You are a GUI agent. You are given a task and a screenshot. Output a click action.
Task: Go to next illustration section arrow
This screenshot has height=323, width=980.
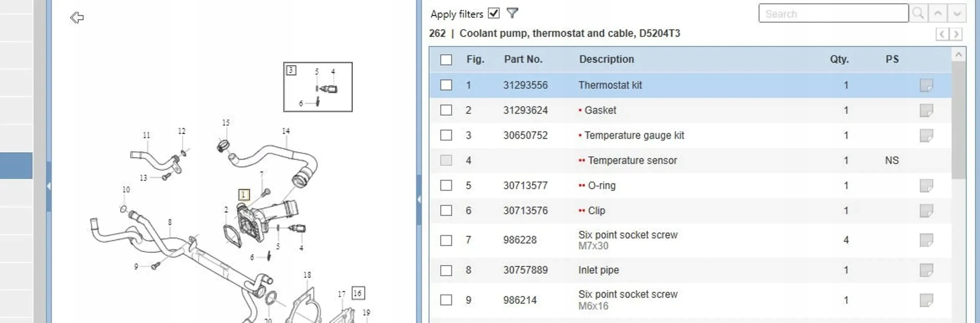(x=956, y=34)
